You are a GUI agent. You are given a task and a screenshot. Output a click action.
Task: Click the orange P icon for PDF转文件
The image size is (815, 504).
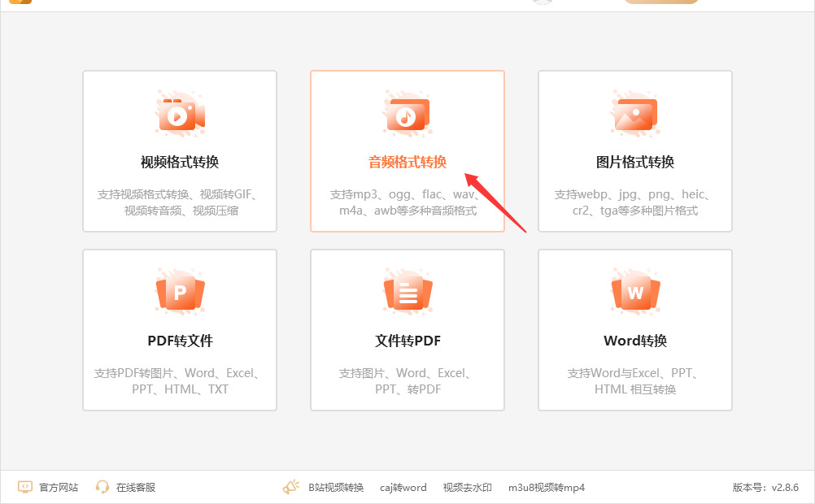(x=180, y=292)
